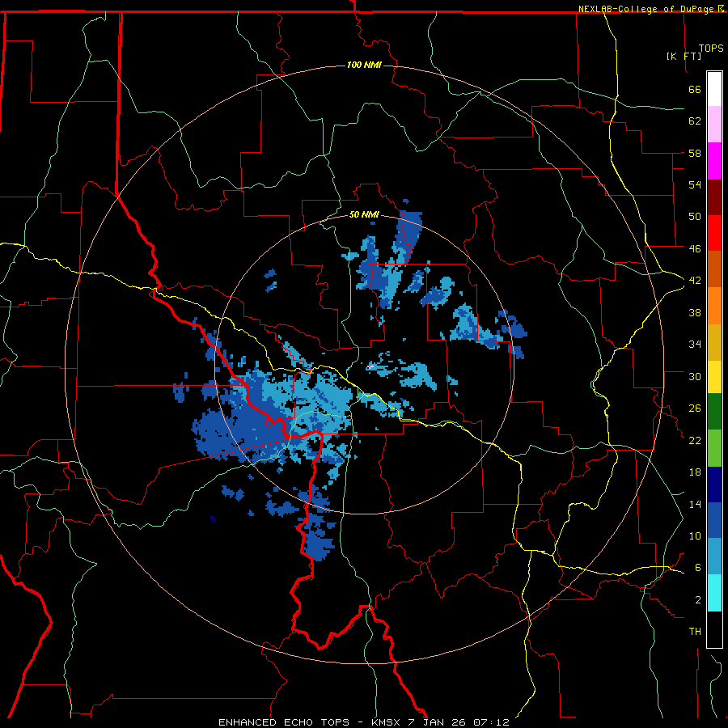Select the light pink legend color block
The image size is (728, 728).
[714, 125]
